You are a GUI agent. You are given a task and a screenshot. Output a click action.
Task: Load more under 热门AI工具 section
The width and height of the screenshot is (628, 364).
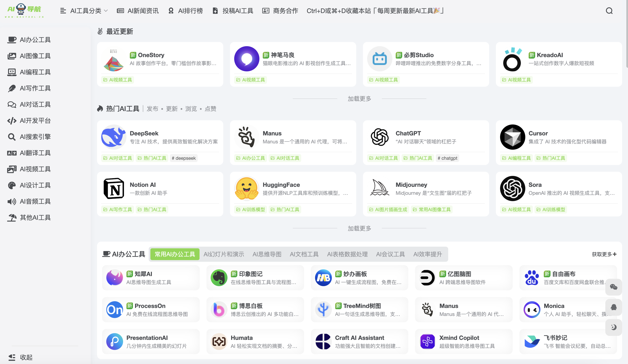(359, 228)
